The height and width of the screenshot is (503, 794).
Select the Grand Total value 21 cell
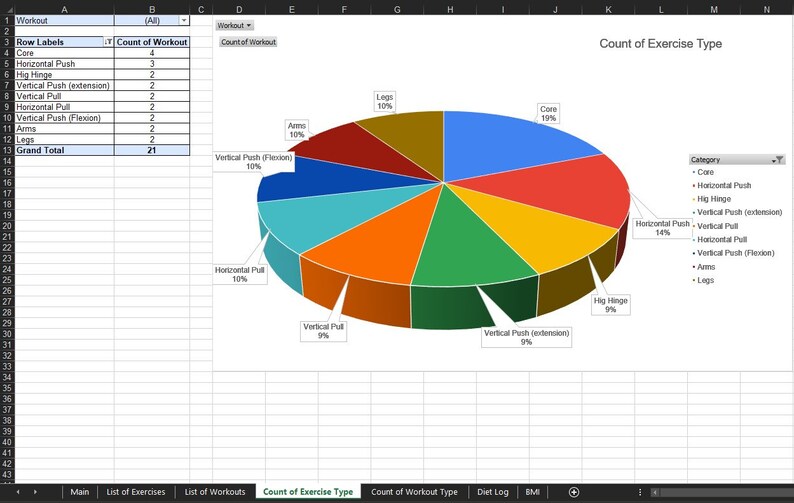pyautogui.click(x=152, y=150)
